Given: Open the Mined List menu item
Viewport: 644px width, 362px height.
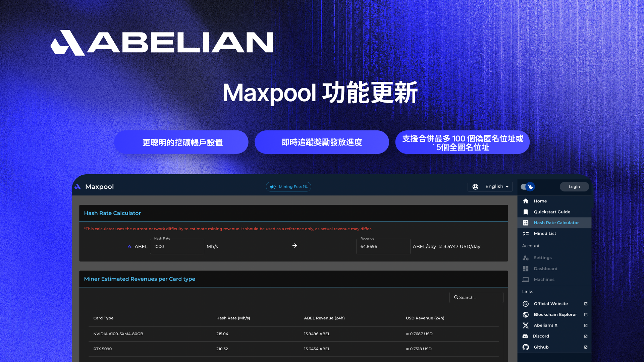Looking at the screenshot, I should (545, 234).
